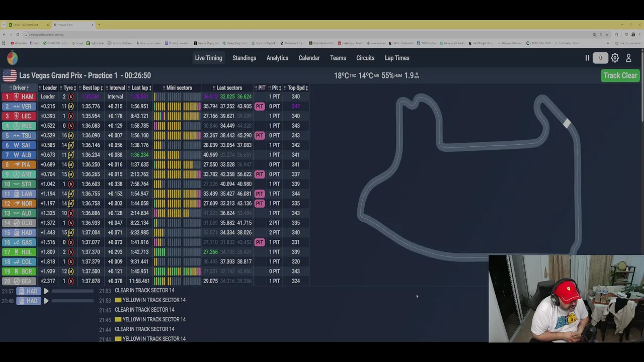
Task: Switch to the Live Timing tab
Action: [x=208, y=58]
